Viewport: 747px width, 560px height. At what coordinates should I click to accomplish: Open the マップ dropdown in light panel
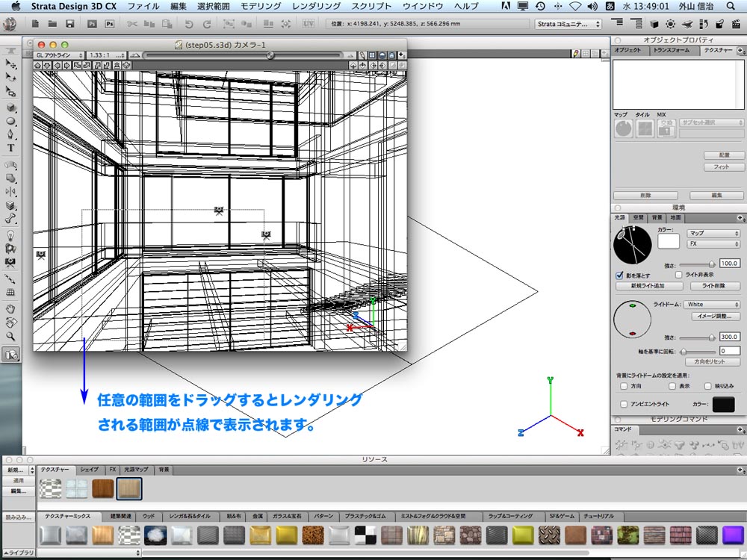pos(713,233)
